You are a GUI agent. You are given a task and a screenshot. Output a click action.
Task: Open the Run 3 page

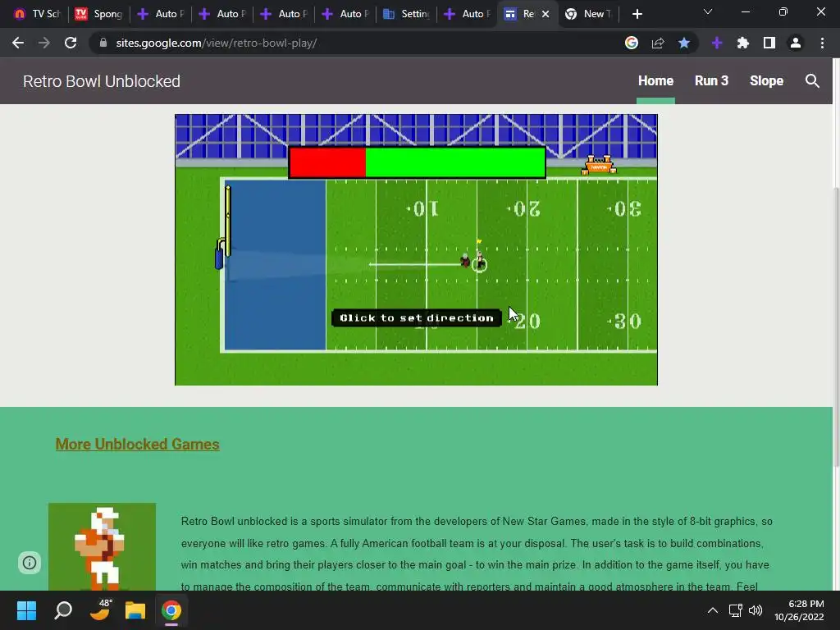(x=711, y=81)
